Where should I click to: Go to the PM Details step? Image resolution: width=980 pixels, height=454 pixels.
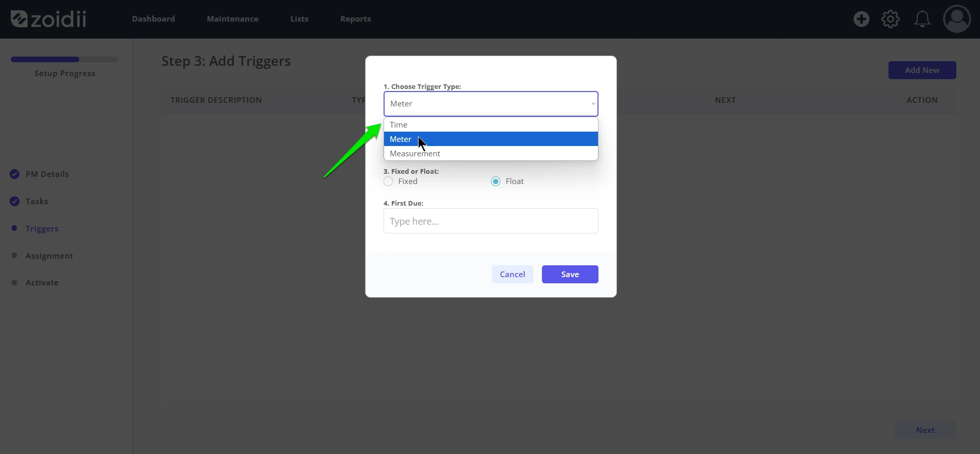point(47,174)
